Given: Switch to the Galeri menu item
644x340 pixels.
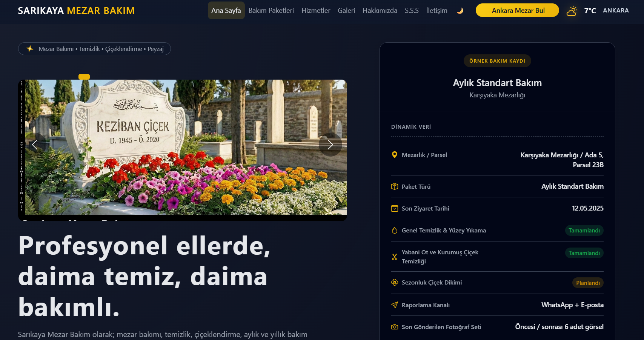Looking at the screenshot, I should (346, 11).
